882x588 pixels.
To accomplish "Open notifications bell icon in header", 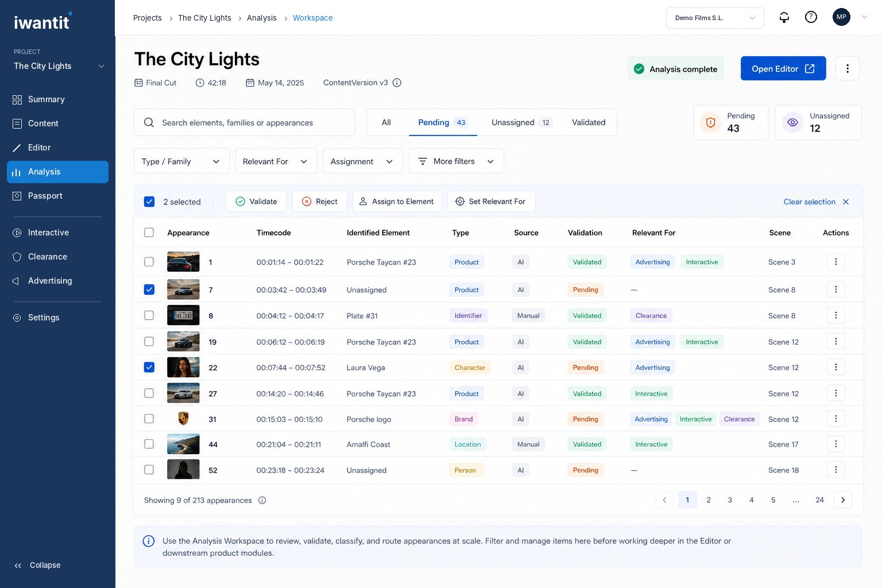I will 784,17.
